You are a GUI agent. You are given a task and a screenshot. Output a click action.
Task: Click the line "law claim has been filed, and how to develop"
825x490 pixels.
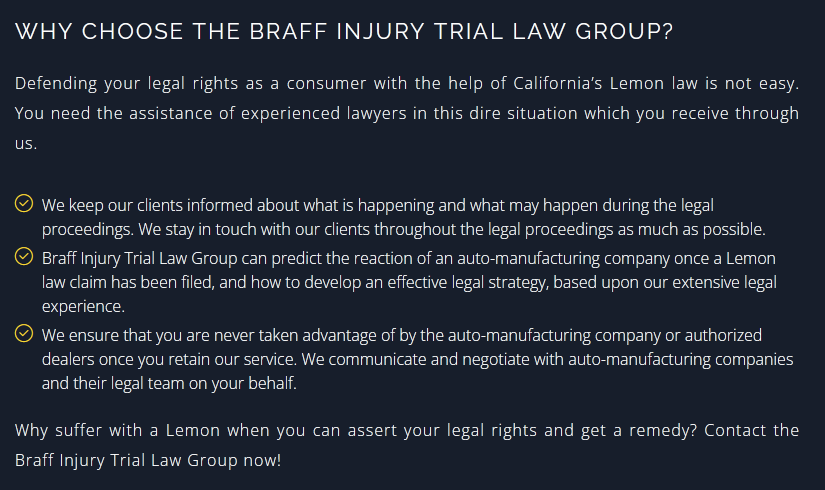[x=409, y=283]
